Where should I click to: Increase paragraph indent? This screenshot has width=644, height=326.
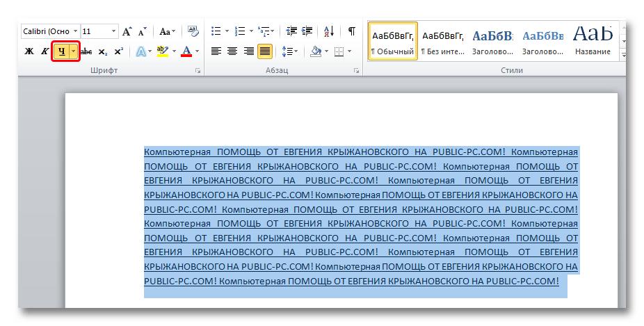point(307,31)
